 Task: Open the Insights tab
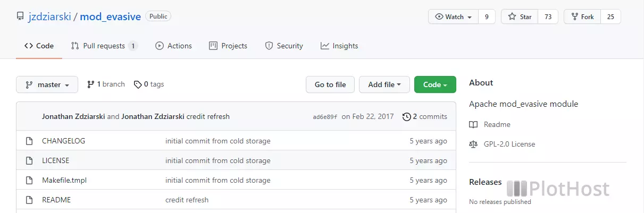coord(339,46)
